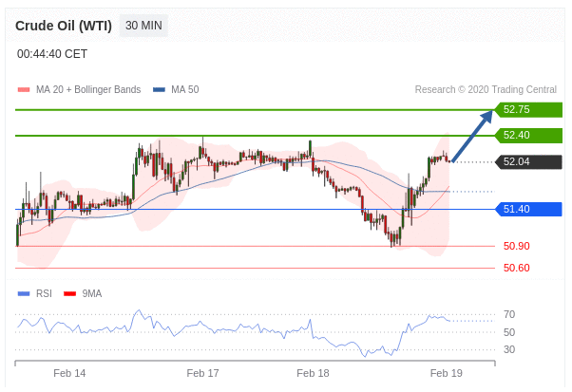This screenshot has width=572, height=392.
Task: Click the RSI 70 level label
Action: pos(509,314)
